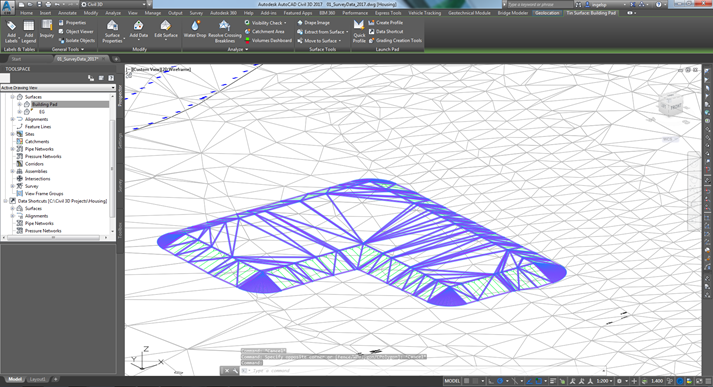Click the ViewCube in the viewport
Image resolution: width=713 pixels, height=387 pixels.
point(670,105)
